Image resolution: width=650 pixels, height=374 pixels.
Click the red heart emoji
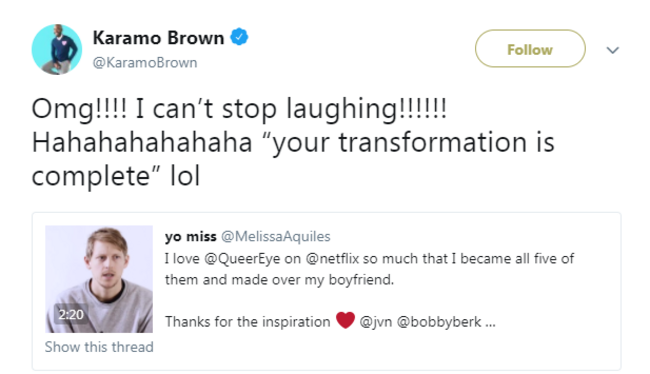(x=345, y=320)
